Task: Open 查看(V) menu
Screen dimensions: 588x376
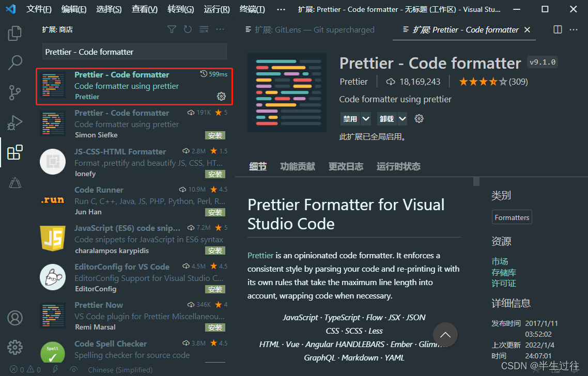Action: click(x=144, y=9)
